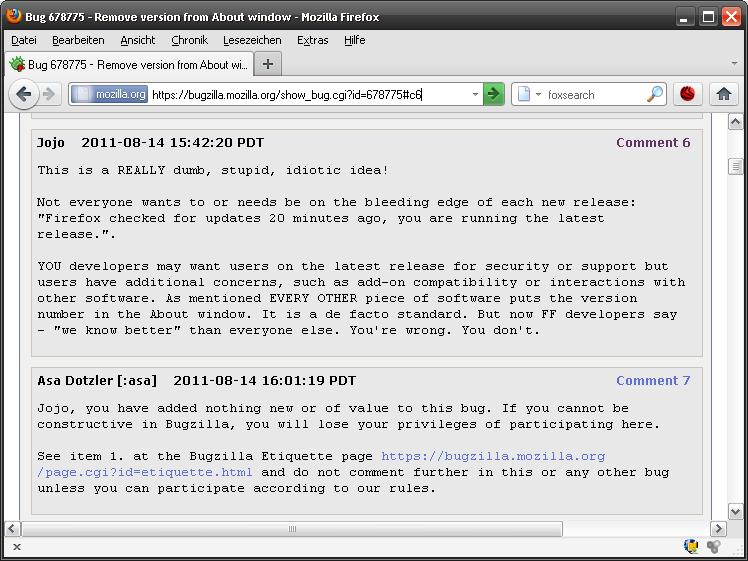
Task: Click the horizontal scrollbar thumb
Action: (x=292, y=529)
